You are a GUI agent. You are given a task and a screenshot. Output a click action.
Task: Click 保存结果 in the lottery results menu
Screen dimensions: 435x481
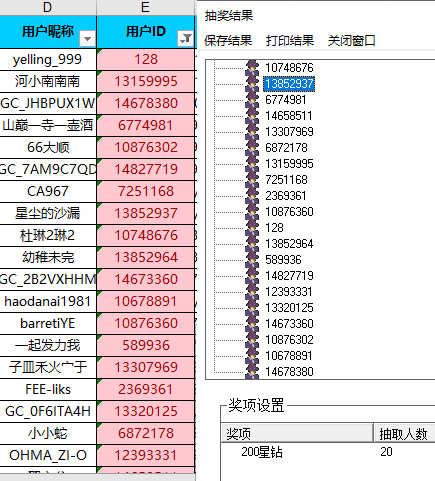coord(228,41)
